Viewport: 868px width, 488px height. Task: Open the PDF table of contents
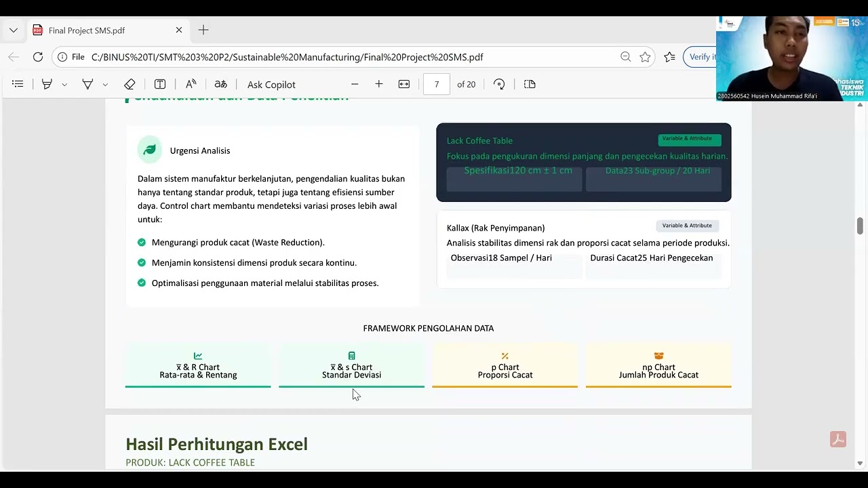[x=18, y=84]
